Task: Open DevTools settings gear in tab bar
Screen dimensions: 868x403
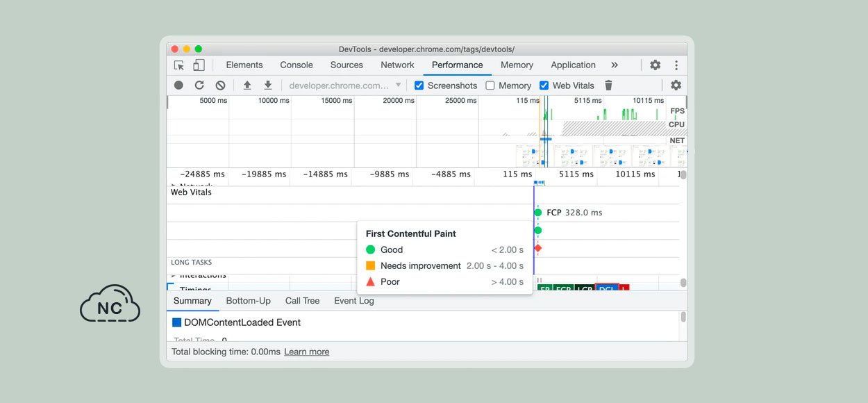Action: (655, 65)
